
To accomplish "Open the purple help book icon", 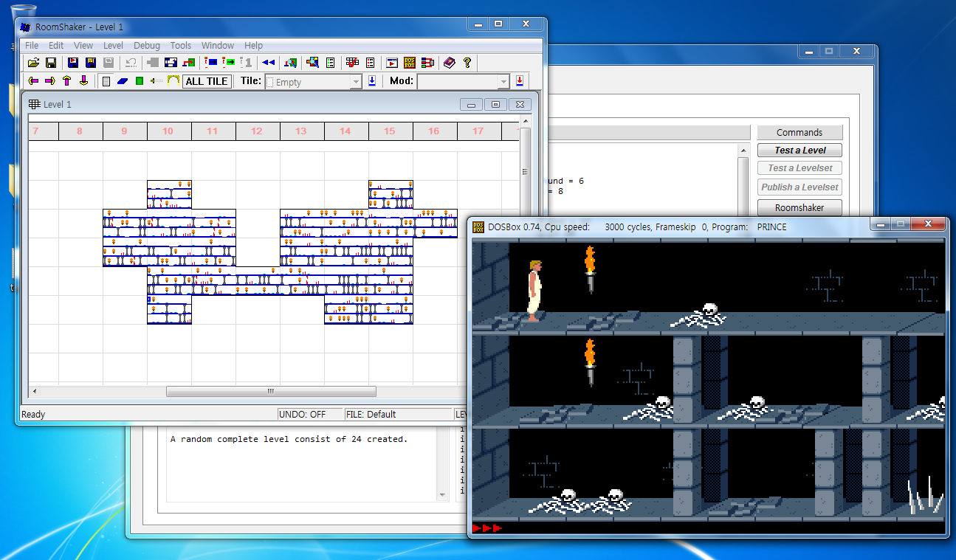I will 450,63.
